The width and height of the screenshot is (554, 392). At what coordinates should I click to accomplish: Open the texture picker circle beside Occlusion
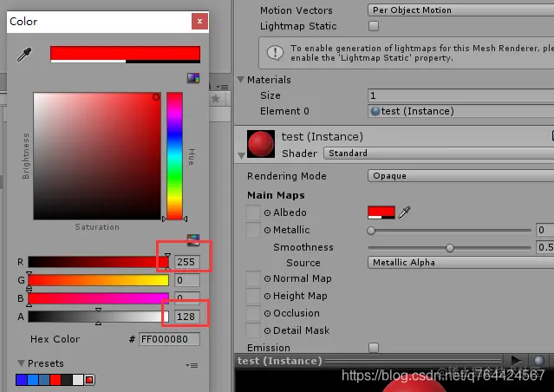point(267,314)
